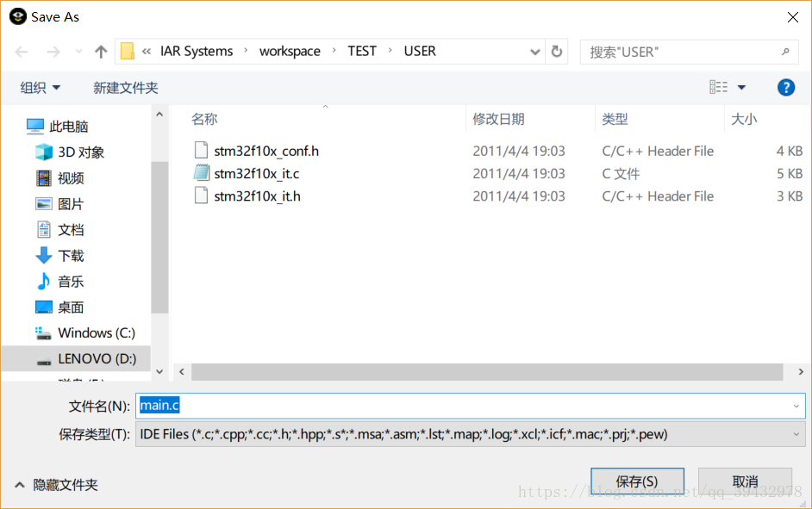Click the sidebar vertical scrollbar thumb
The width and height of the screenshot is (812, 509).
pyautogui.click(x=159, y=237)
